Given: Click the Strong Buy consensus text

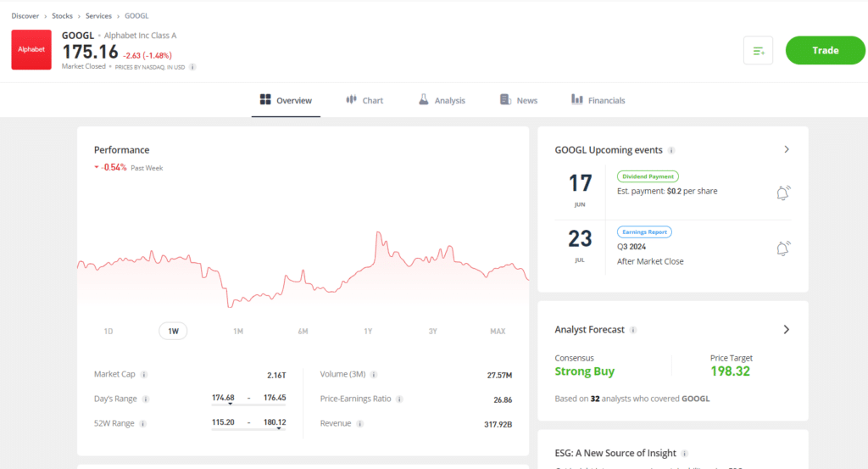Looking at the screenshot, I should [x=585, y=371].
